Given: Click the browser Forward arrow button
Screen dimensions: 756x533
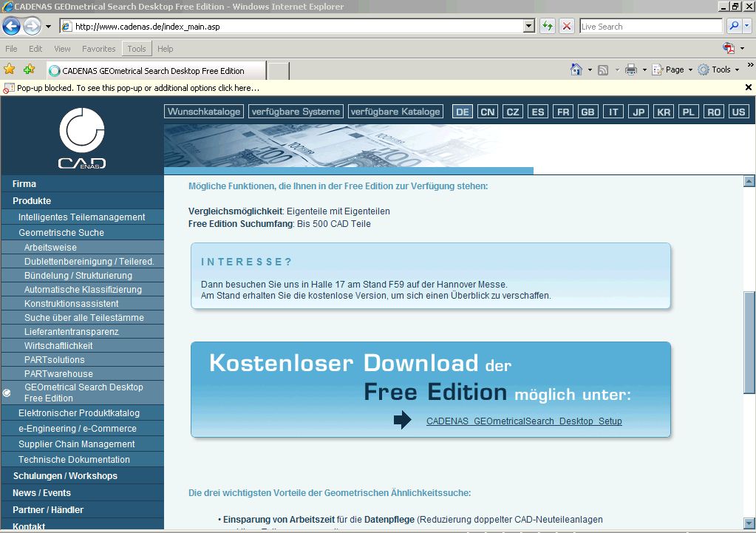Looking at the screenshot, I should click(32, 26).
